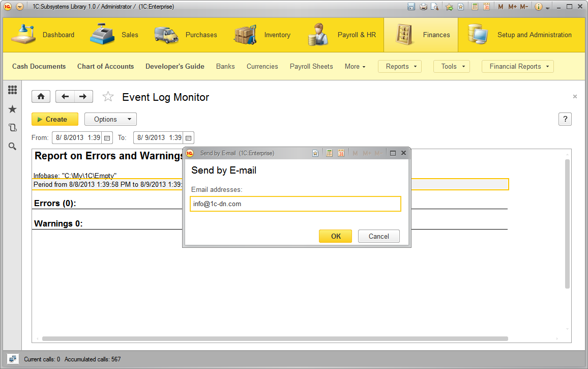Open the From date calendar picker

coord(107,138)
